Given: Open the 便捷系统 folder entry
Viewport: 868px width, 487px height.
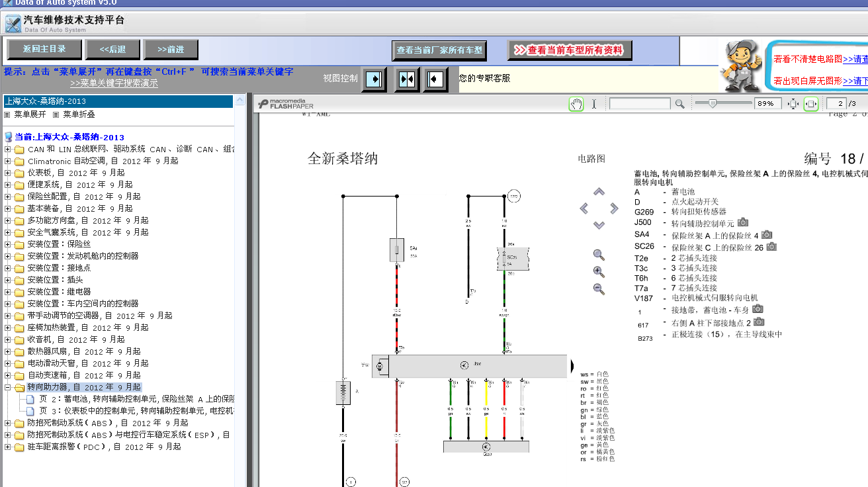Looking at the screenshot, I should [x=79, y=185].
